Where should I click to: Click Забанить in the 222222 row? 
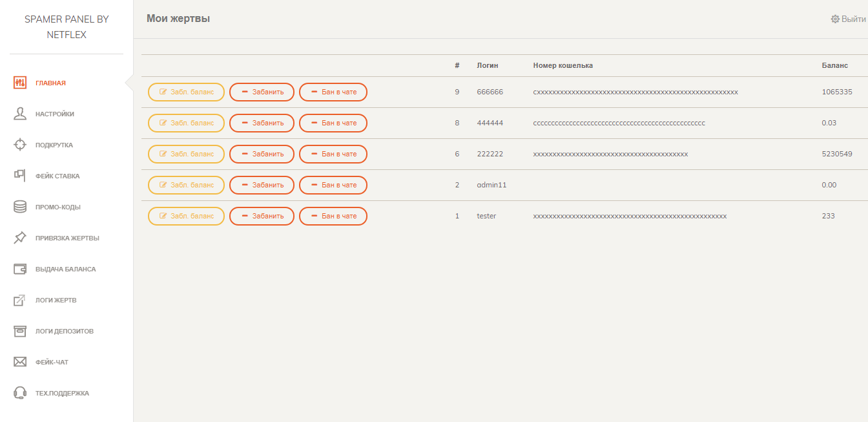262,154
